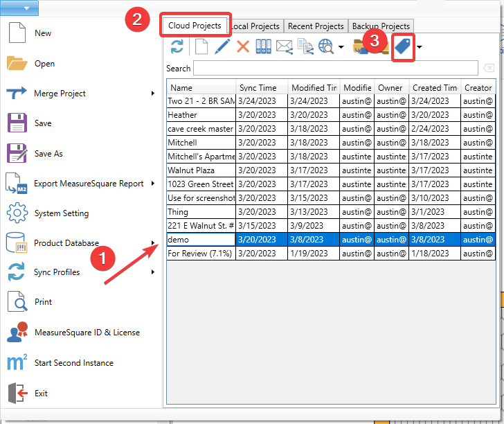Select the Mitchell project name cell
The height and width of the screenshot is (424, 504).
click(x=201, y=143)
